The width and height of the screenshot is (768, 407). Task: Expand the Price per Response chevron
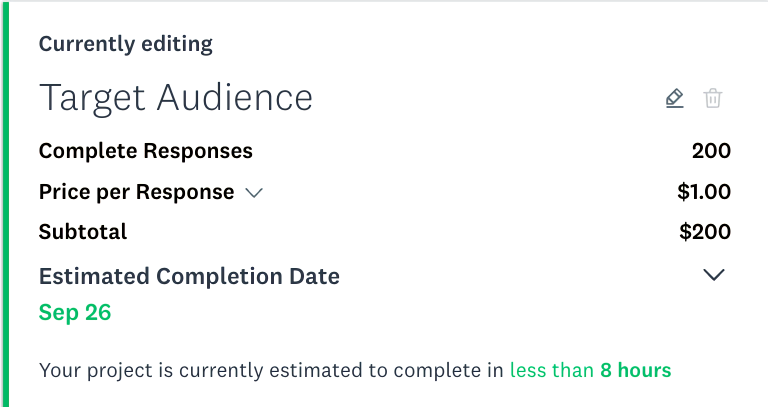click(254, 193)
